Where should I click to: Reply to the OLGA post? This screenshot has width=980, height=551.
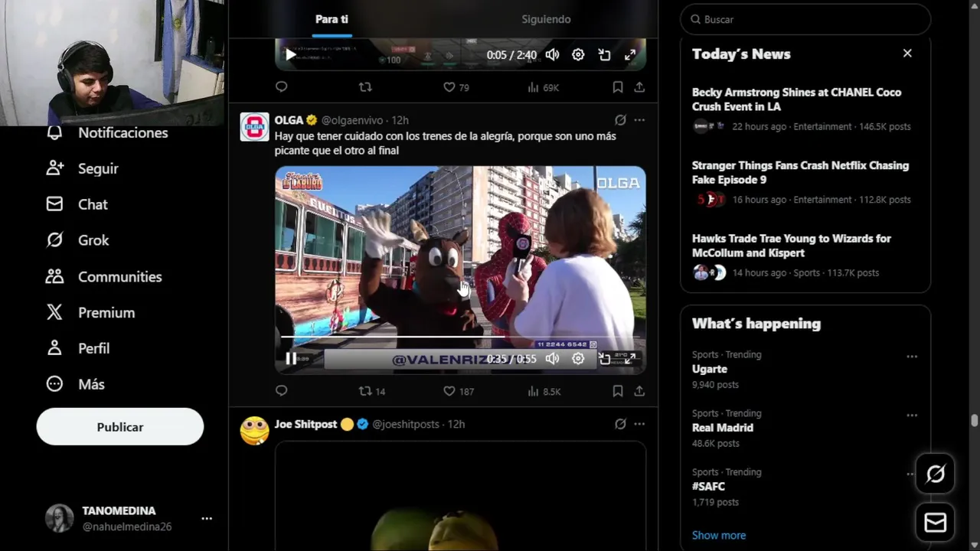(281, 391)
